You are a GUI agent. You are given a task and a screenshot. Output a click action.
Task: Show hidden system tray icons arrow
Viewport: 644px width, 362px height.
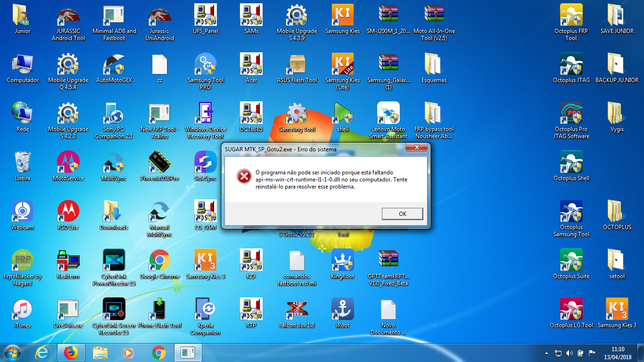click(547, 353)
